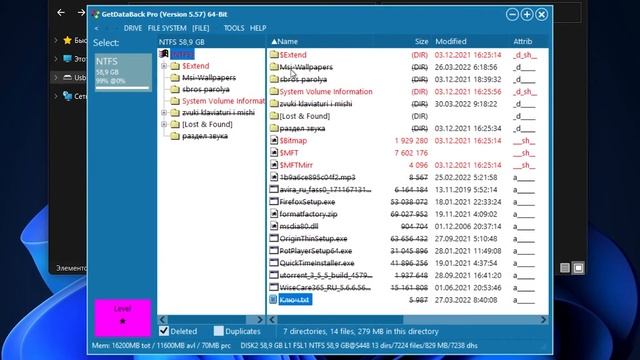Toggle the Deleted checkbox
640x360 pixels.
(x=164, y=331)
